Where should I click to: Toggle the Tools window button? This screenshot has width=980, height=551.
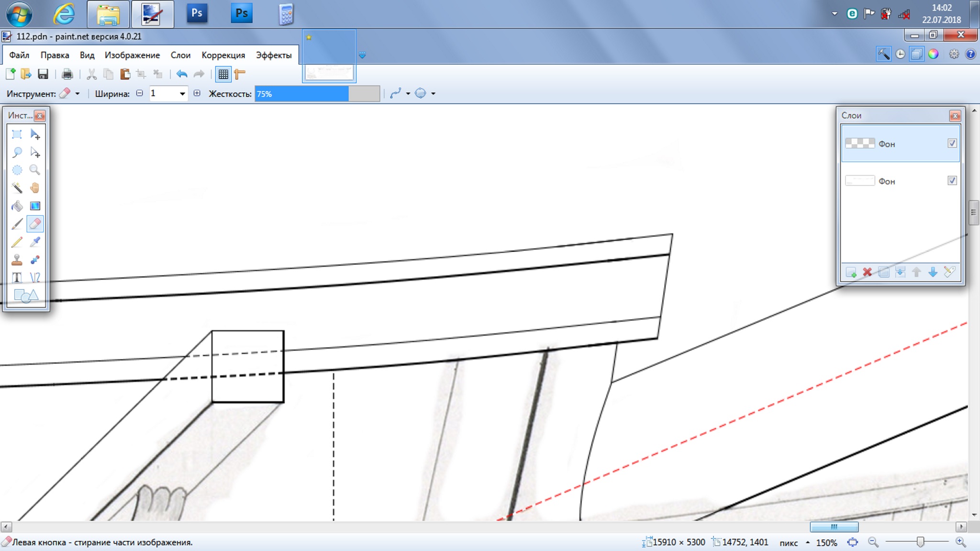883,54
